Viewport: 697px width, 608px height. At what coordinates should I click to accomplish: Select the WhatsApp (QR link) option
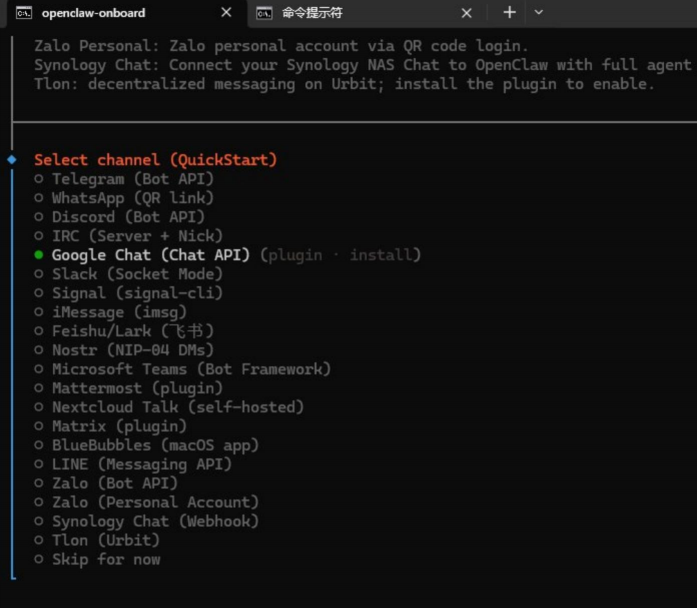tap(132, 198)
